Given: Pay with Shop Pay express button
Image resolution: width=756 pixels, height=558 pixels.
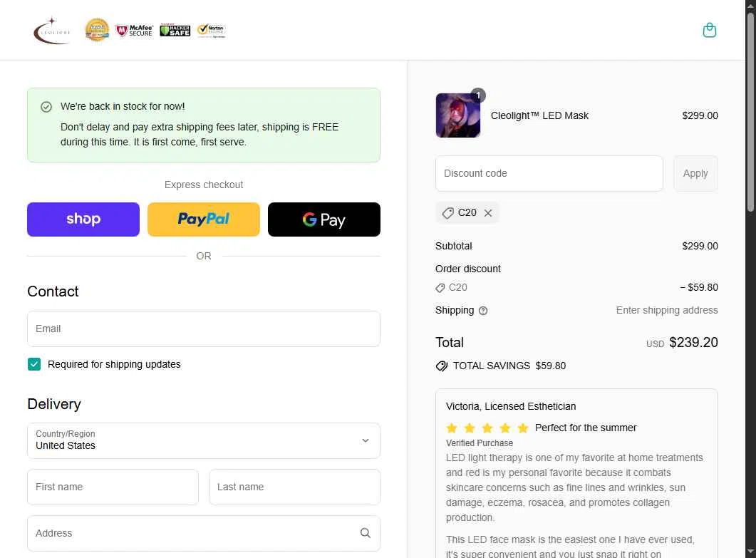Looking at the screenshot, I should [x=83, y=219].
